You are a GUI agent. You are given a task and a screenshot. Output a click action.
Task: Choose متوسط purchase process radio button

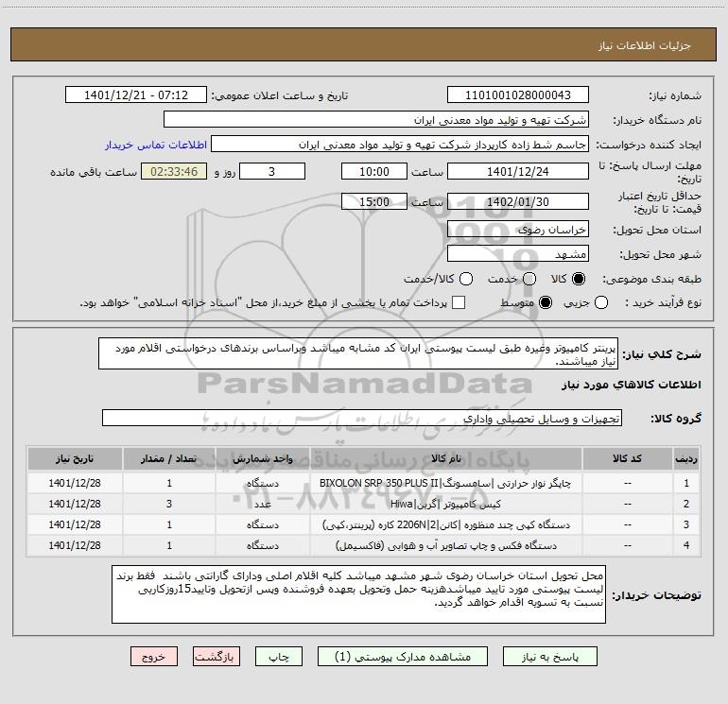point(546,302)
